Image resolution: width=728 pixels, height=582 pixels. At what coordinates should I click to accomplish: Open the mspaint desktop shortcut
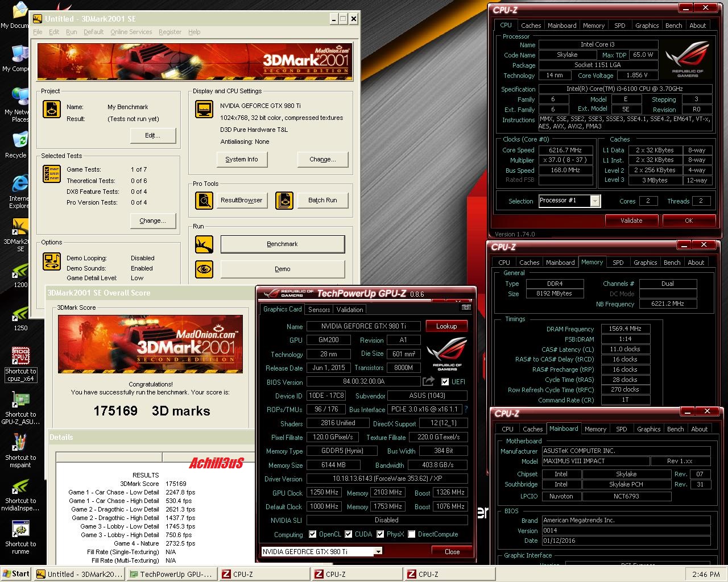coord(20,451)
